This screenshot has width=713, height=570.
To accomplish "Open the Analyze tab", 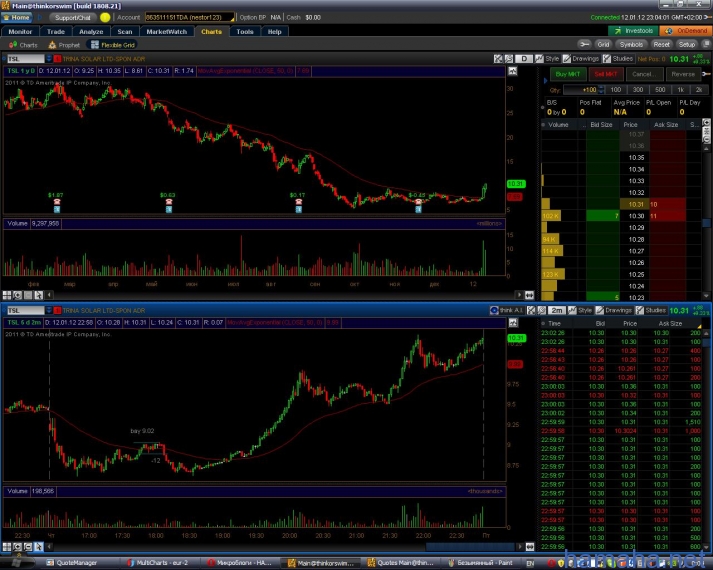I will pos(90,32).
